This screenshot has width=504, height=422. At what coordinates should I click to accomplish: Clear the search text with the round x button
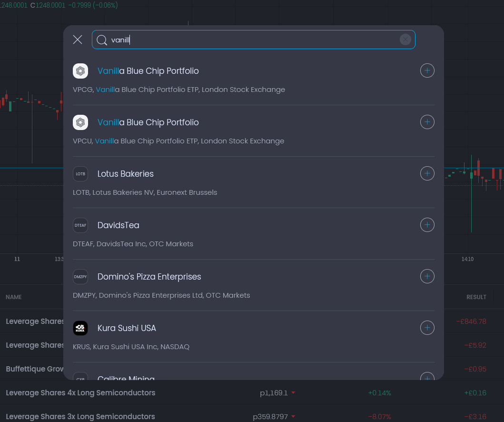(405, 40)
